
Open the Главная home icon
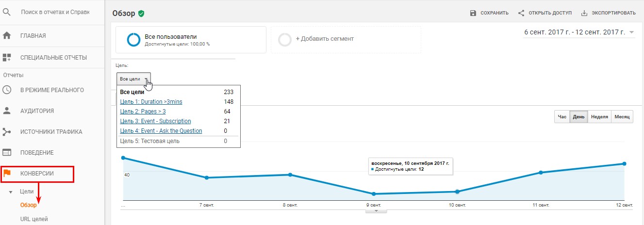click(7, 35)
